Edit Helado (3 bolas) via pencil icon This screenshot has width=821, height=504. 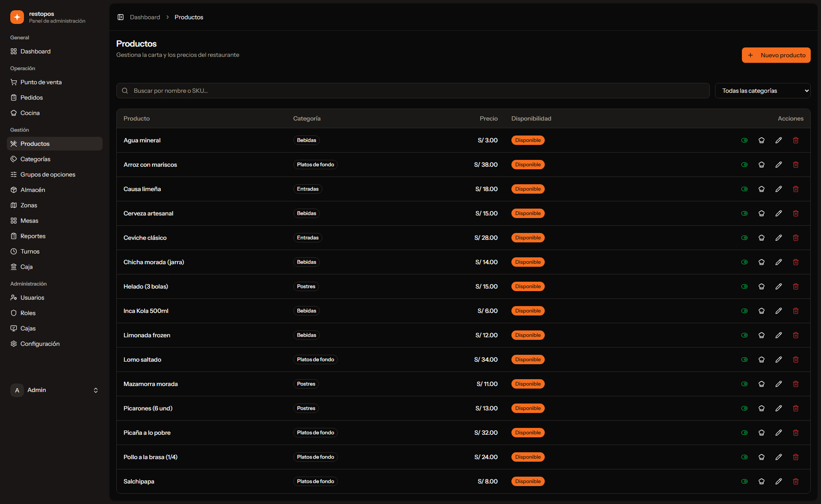779,286
